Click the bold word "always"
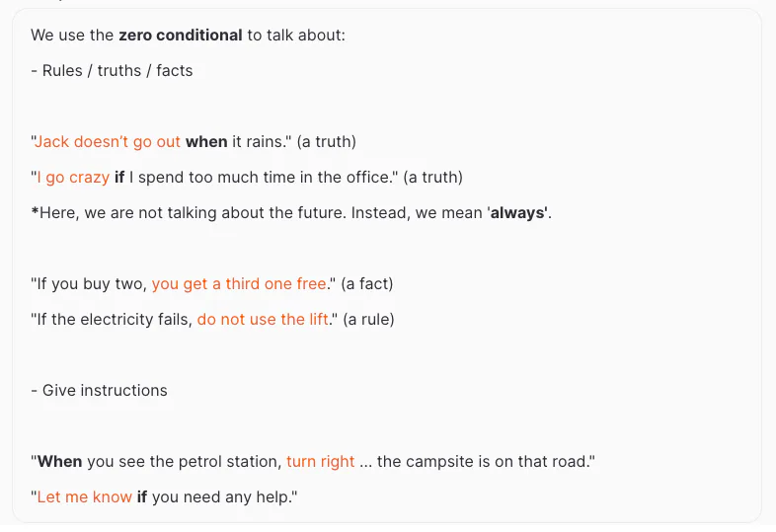The width and height of the screenshot is (776, 532). [518, 213]
